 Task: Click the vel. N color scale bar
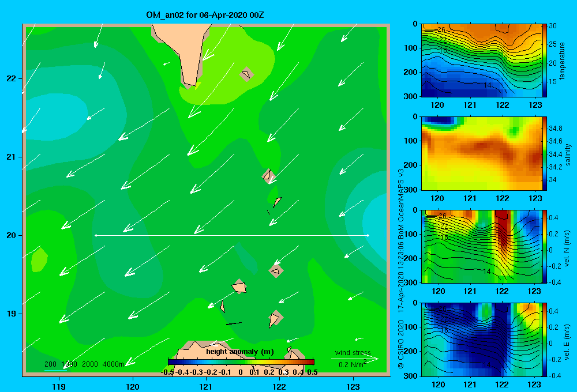(545, 246)
